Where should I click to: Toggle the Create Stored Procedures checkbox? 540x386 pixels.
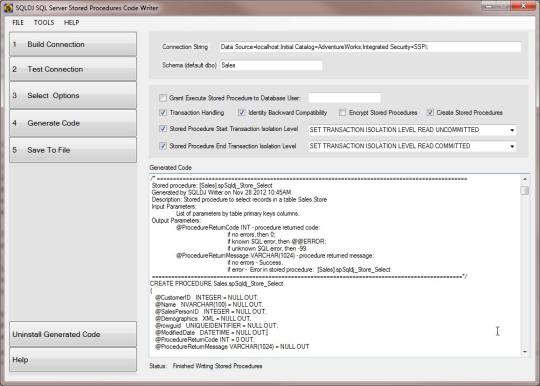tap(430, 113)
